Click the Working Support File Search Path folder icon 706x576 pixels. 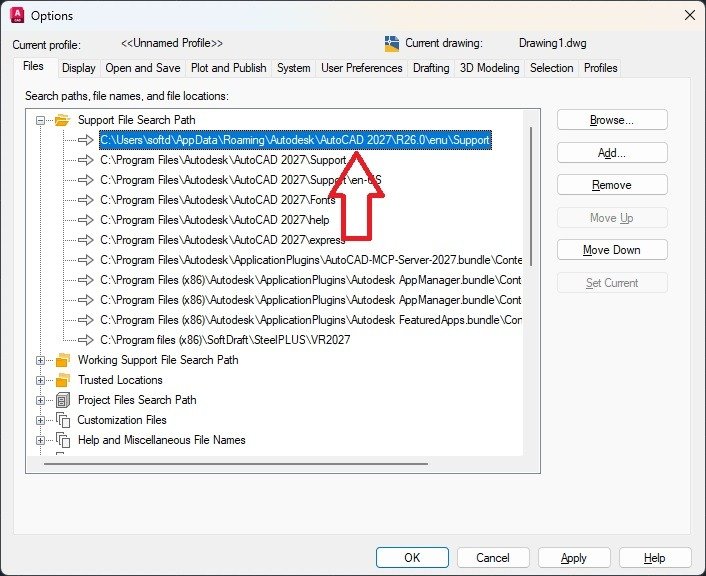tap(63, 360)
